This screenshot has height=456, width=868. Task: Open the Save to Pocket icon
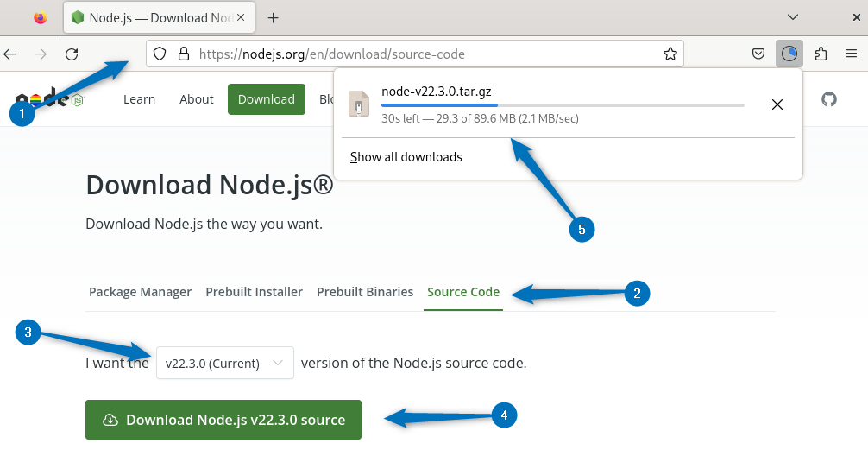pyautogui.click(x=758, y=54)
